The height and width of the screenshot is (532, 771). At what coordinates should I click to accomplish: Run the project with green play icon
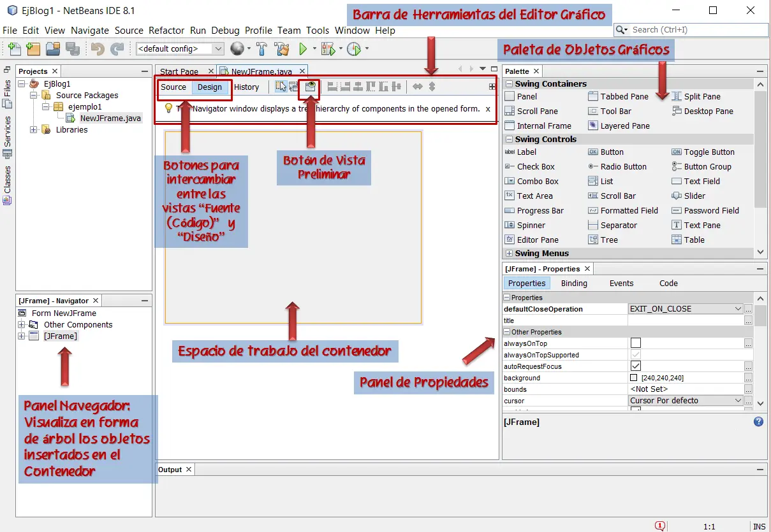[304, 48]
